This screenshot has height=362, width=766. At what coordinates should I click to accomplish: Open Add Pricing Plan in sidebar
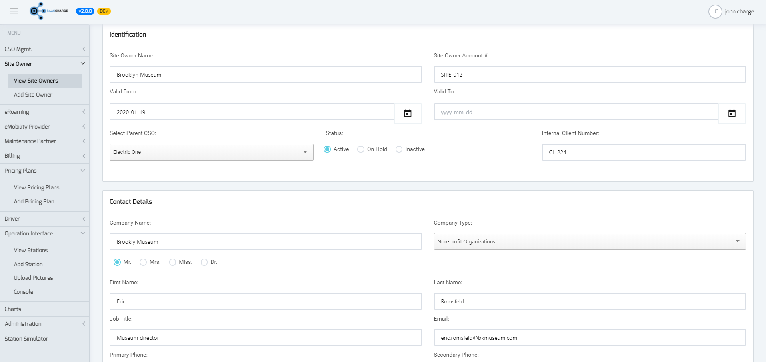[x=34, y=201]
